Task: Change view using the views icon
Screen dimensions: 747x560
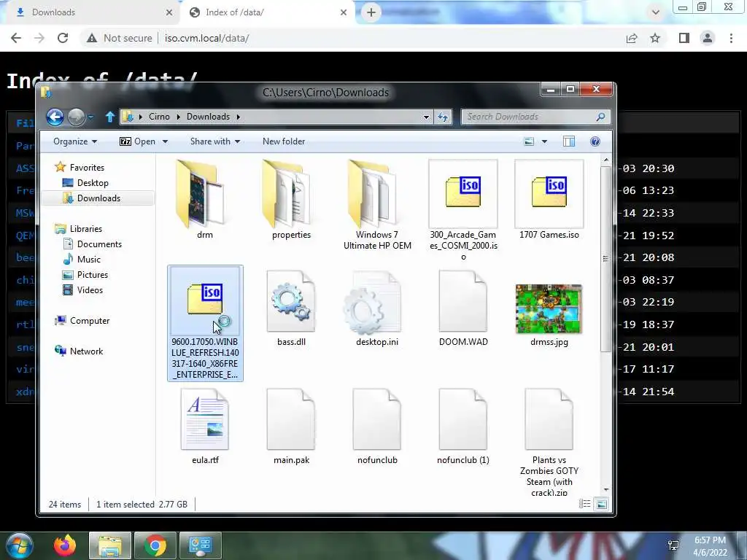Action: (529, 141)
